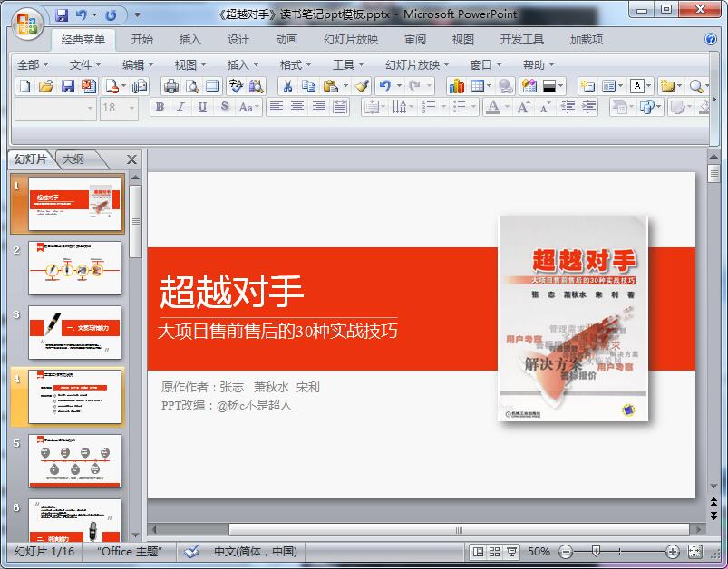
Task: Click the insert table icon
Action: [x=478, y=86]
